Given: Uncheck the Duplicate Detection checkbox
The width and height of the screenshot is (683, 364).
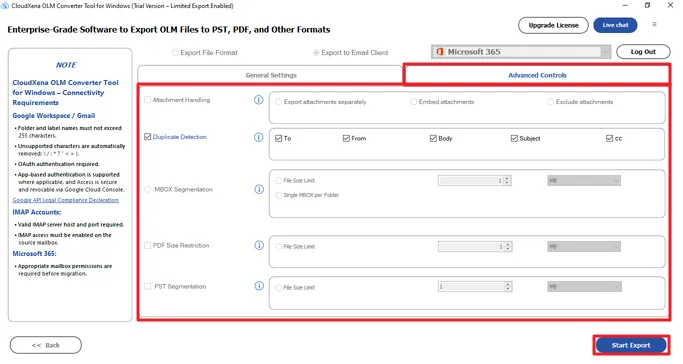Looking at the screenshot, I should click(x=148, y=137).
